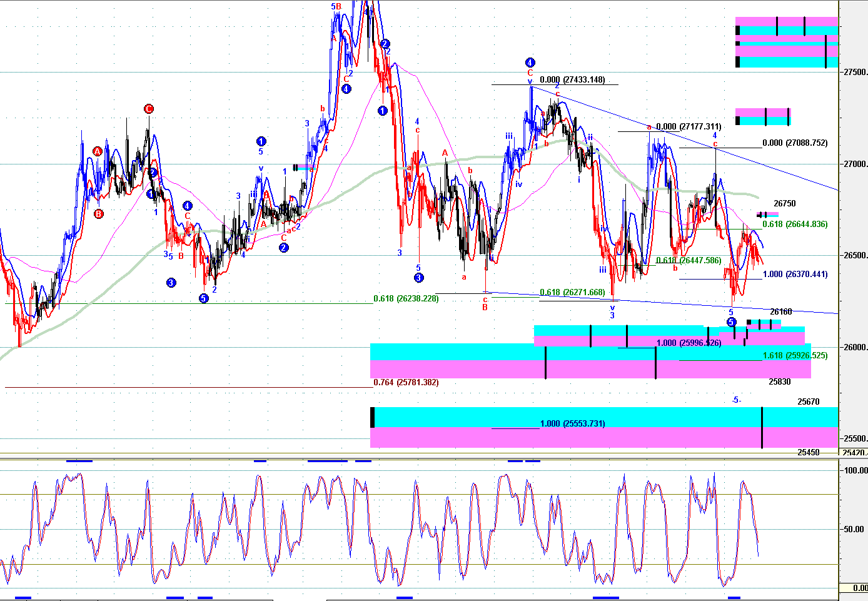Screen dimensions: 868x601
Task: Select blue circled 1 above blue 5
Action: (x=261, y=141)
